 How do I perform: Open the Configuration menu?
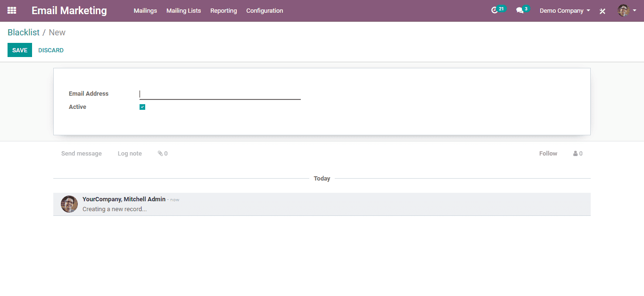click(264, 10)
